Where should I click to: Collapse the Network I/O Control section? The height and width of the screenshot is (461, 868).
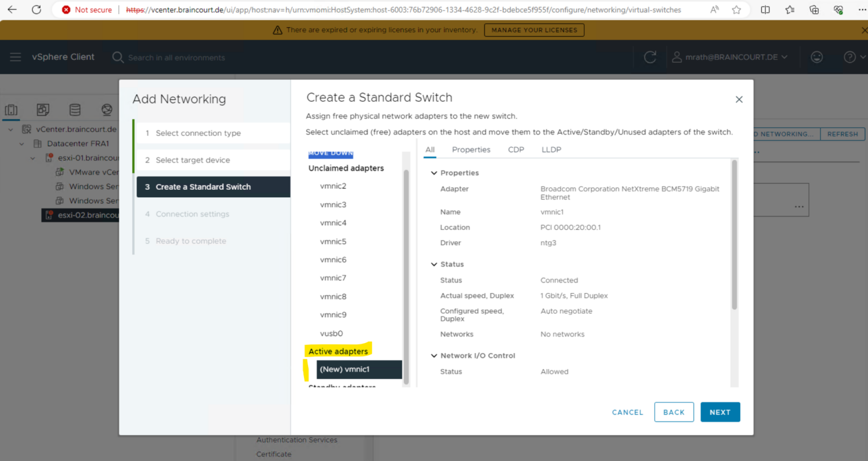[x=434, y=356]
